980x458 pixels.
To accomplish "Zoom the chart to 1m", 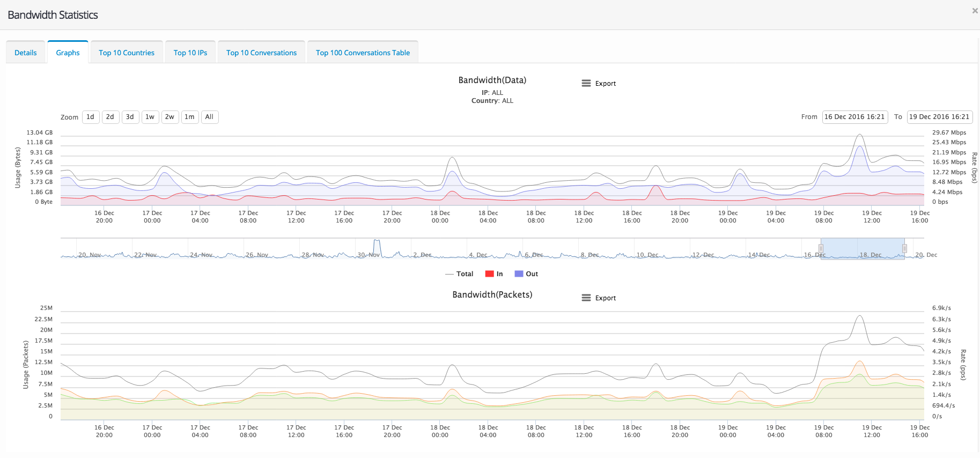I will point(189,117).
